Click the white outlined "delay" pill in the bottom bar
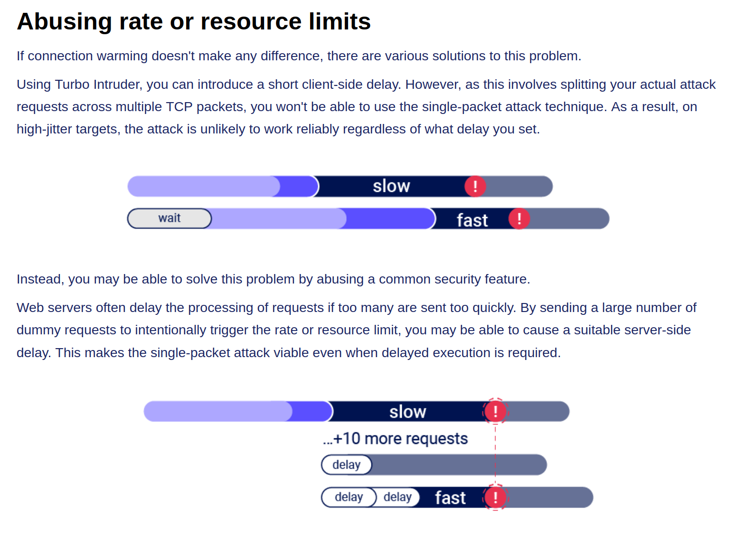 [x=349, y=497]
